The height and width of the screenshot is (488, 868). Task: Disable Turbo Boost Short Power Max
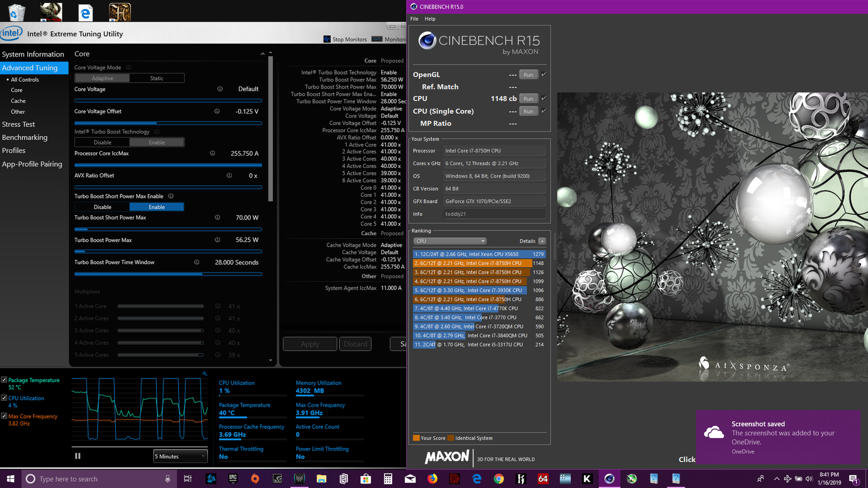[x=103, y=207]
